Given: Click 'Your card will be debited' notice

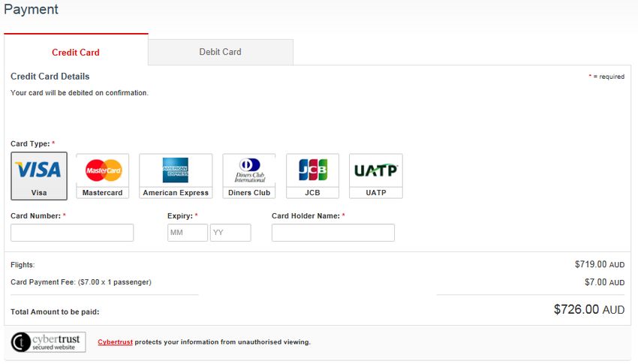Looking at the screenshot, I should [x=80, y=93].
